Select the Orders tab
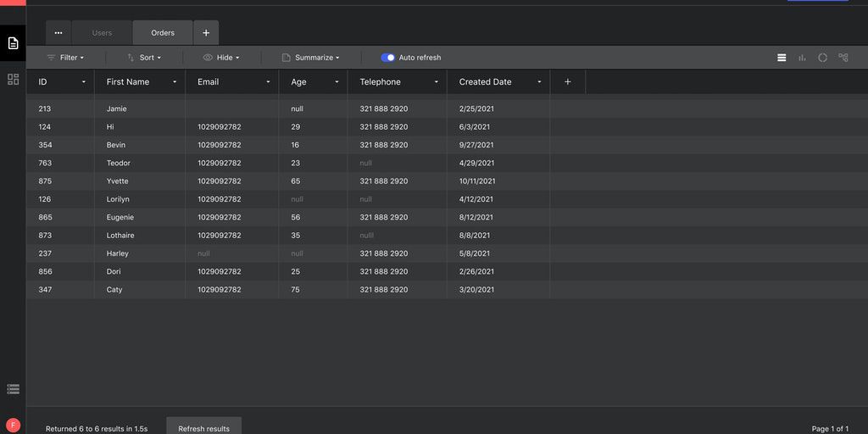Viewport: 868px width, 434px height. click(x=163, y=33)
